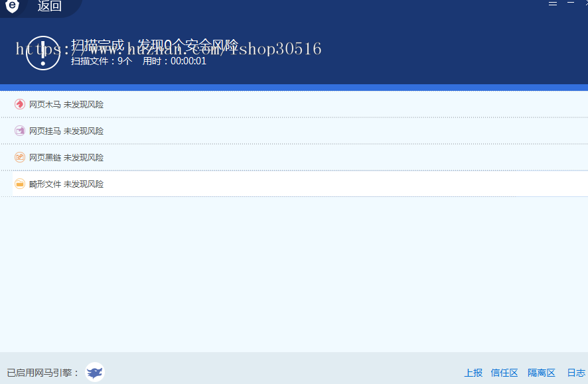Open the 信任区 trust zone link
The height and width of the screenshot is (384, 588).
pos(504,373)
